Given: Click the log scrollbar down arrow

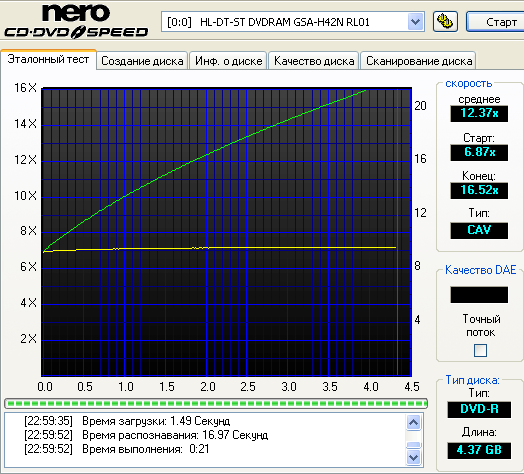Looking at the screenshot, I should pos(414,457).
